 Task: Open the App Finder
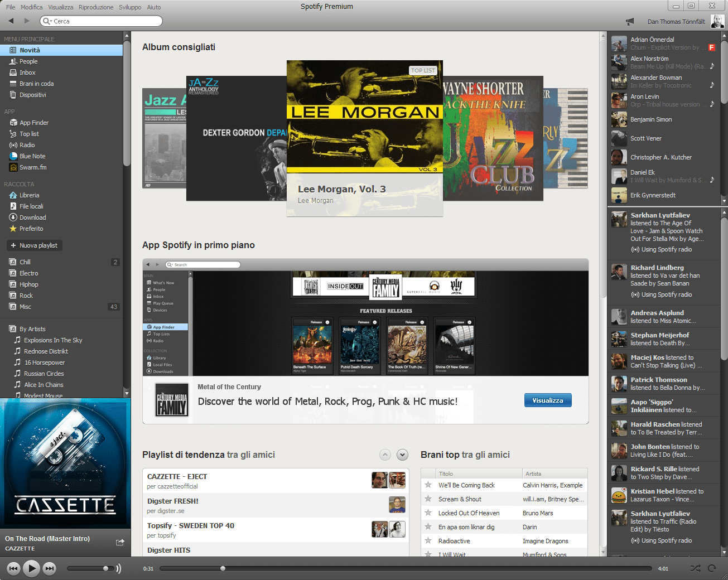coord(33,123)
